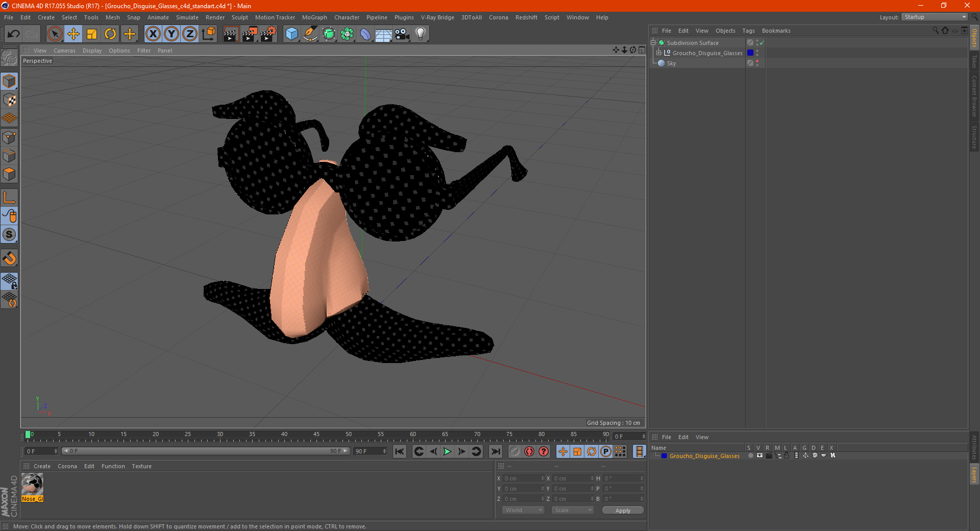980x531 pixels.
Task: Go to start of animation
Action: 400,451
